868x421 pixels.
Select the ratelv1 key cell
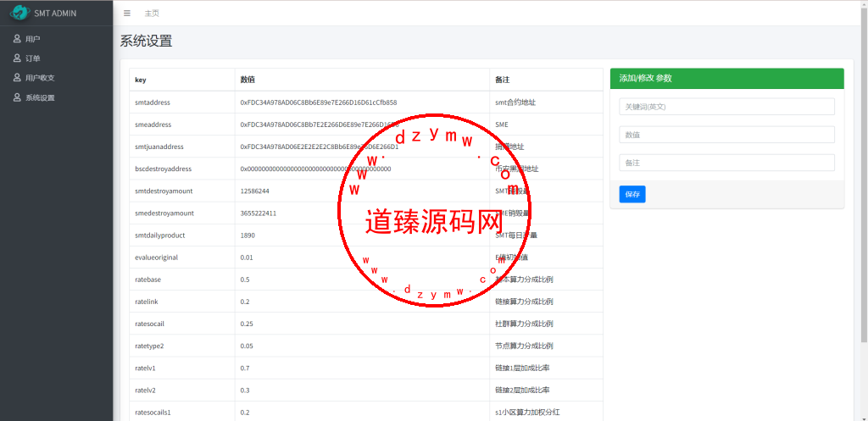click(182, 368)
